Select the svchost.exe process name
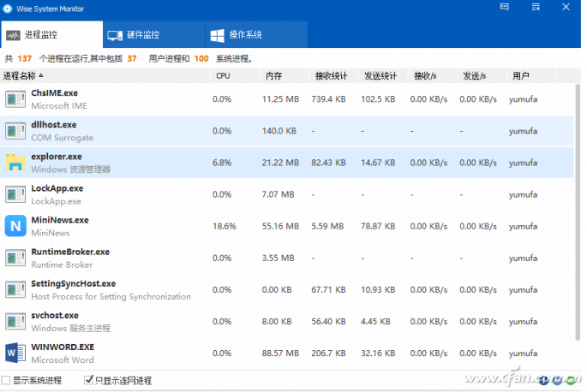Viewport: 587px width, 392px height. 55,316
